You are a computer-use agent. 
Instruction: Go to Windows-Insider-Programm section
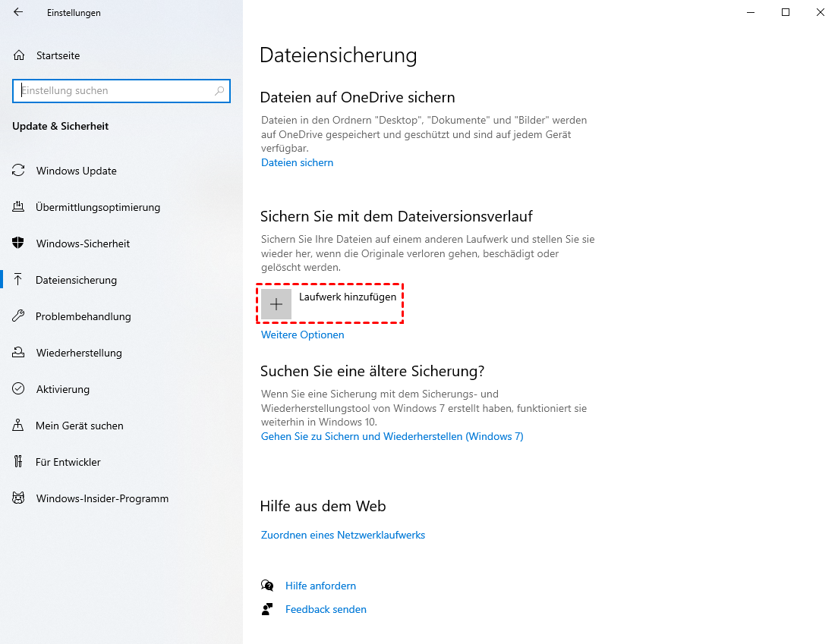102,498
